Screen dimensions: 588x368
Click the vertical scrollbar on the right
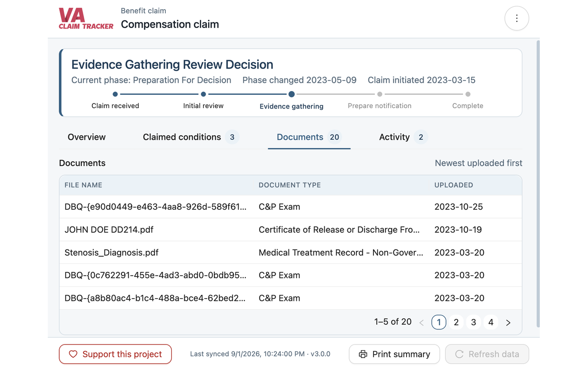(x=538, y=184)
